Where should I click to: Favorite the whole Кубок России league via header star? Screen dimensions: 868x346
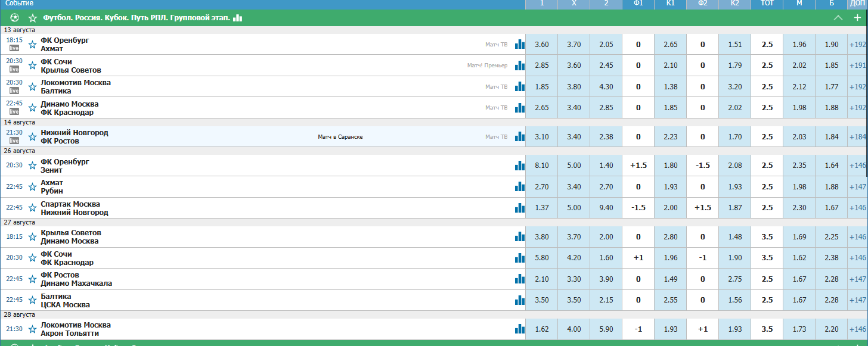(33, 18)
